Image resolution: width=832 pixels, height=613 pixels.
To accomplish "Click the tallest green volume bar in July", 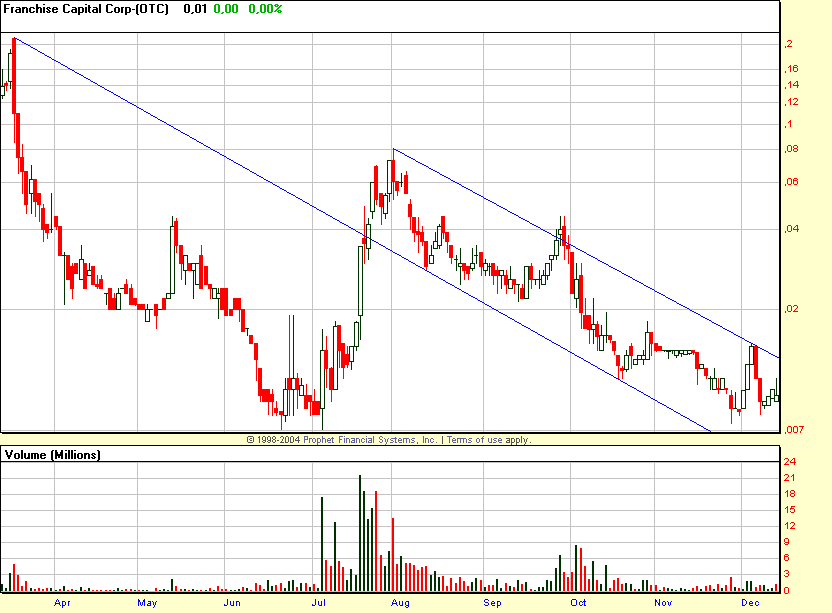I will coord(361,530).
